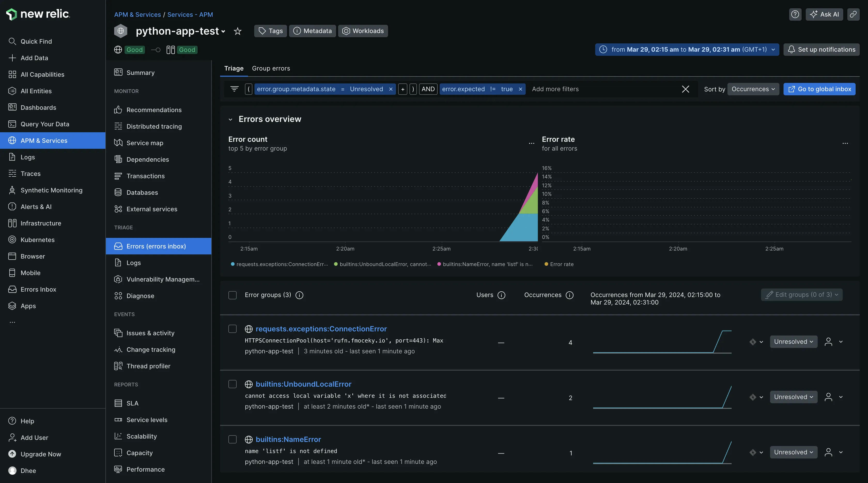Click the permalink icon in top right
The image size is (868, 483).
854,14
